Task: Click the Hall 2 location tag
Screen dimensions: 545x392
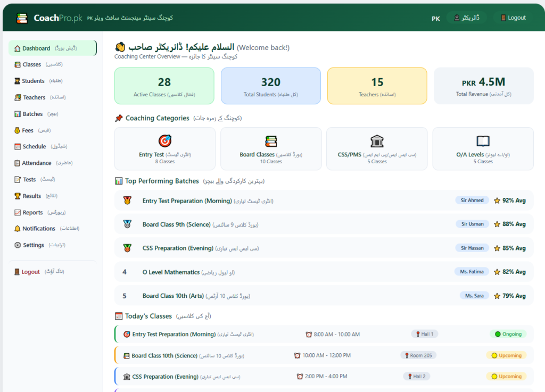Action: click(x=416, y=377)
